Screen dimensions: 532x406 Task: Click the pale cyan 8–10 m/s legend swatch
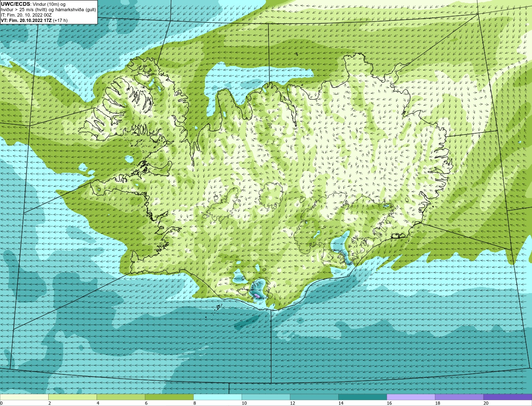coord(218,397)
